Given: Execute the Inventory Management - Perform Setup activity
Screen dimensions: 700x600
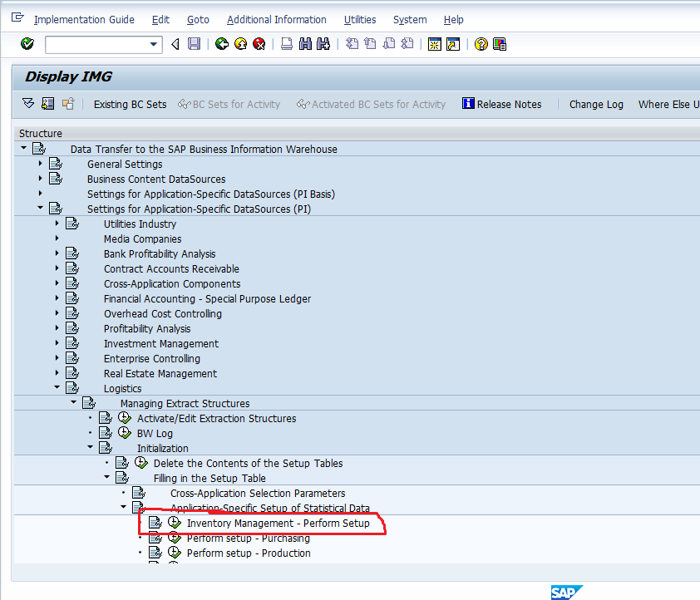Looking at the screenshot, I should pos(174,523).
